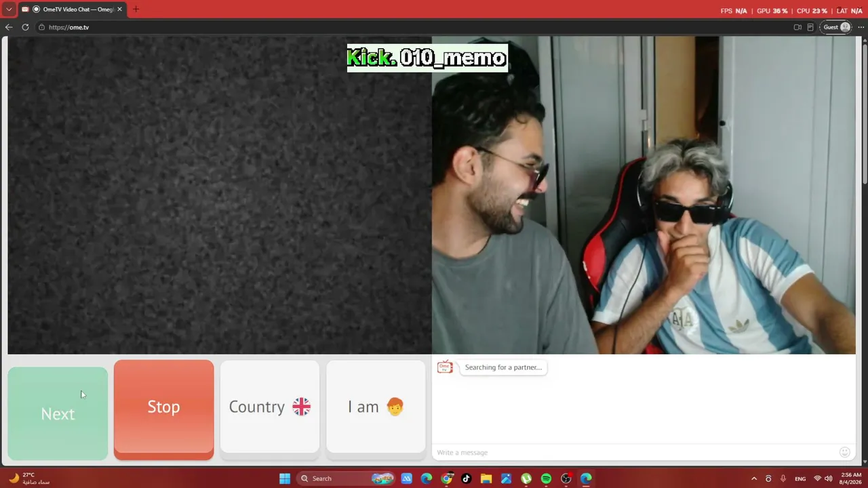This screenshot has width=868, height=488.
Task: Open Spotify from the taskbar
Action: (x=546, y=479)
